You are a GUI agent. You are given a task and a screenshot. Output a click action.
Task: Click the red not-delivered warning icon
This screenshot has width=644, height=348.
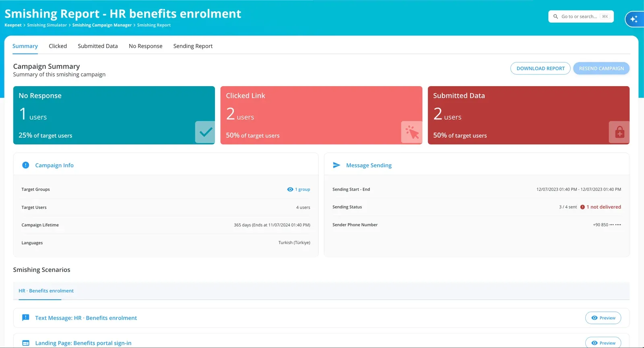(582, 207)
